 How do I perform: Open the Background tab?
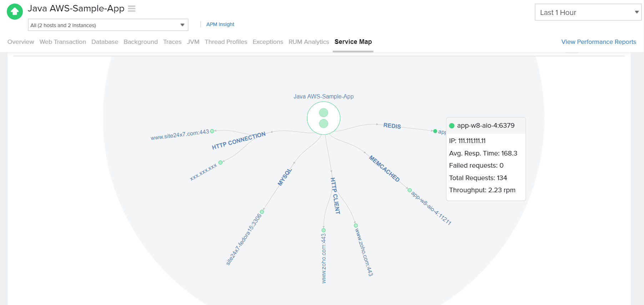click(141, 42)
